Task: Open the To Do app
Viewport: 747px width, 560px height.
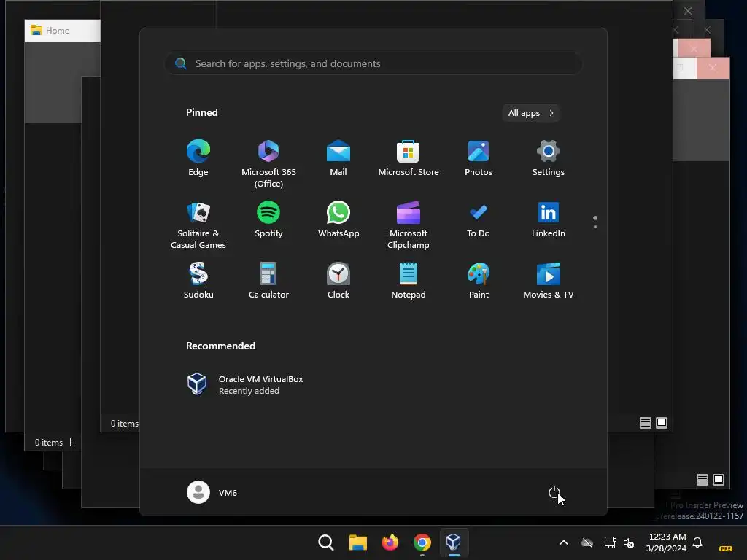Action: (479, 219)
